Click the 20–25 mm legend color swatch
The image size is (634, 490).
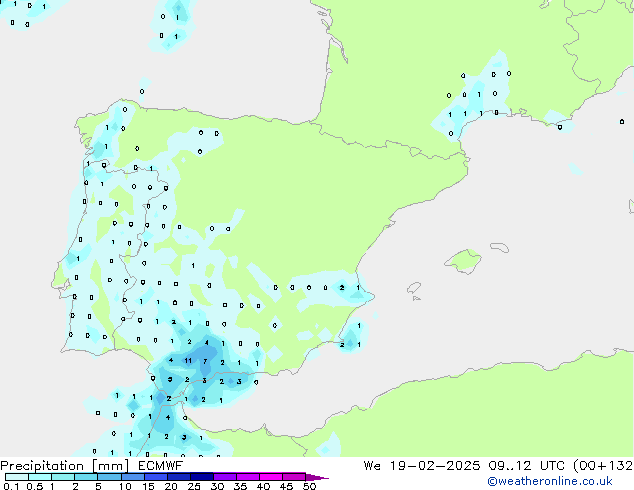coord(178,477)
